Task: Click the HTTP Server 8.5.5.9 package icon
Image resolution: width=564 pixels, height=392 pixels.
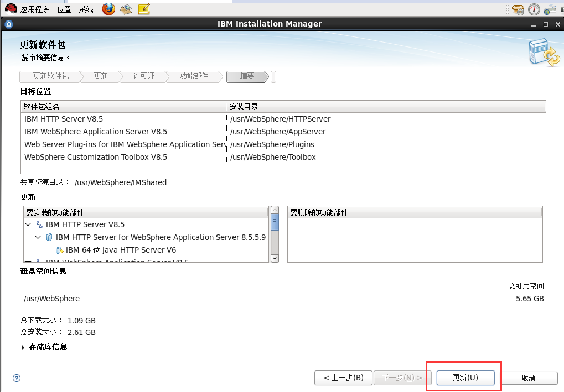Action: (50, 238)
